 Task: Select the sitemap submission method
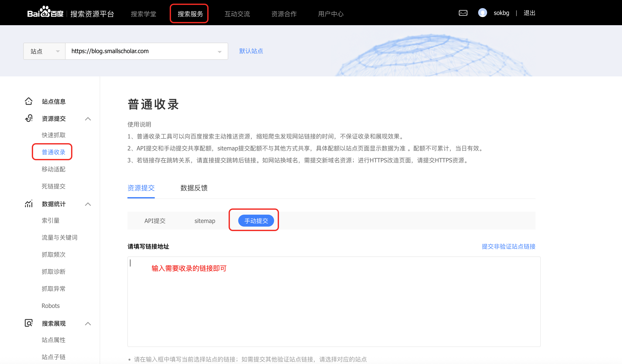tap(205, 221)
